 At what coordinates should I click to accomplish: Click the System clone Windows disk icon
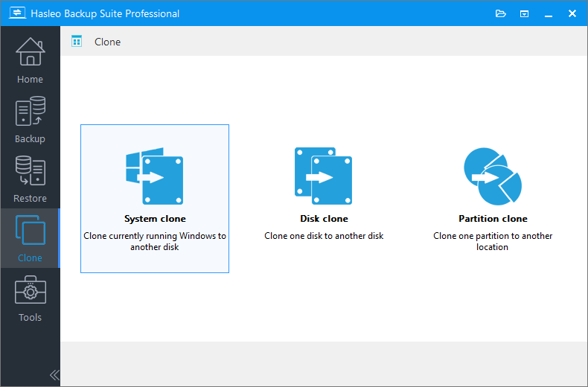tap(155, 176)
